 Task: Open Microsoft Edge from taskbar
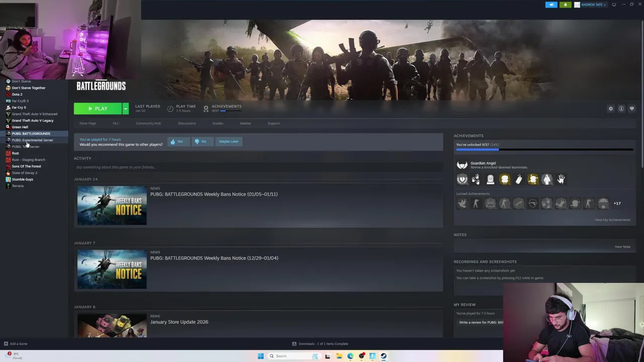pyautogui.click(x=350, y=356)
